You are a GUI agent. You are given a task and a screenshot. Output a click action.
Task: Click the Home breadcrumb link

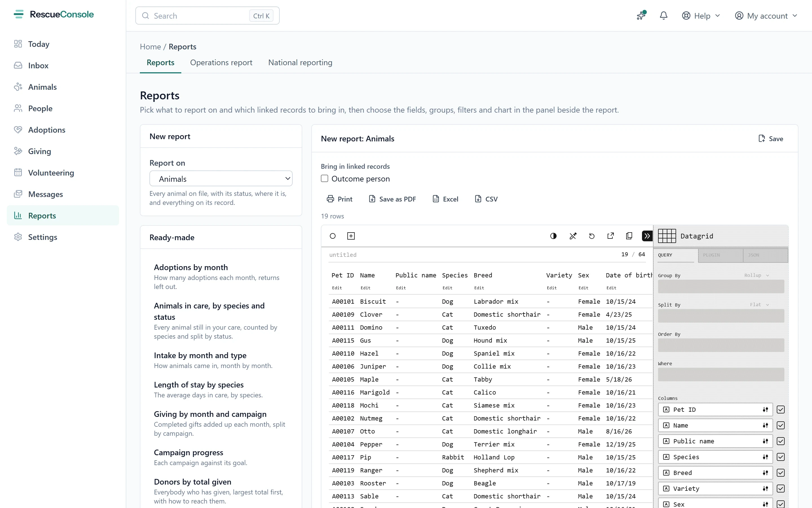[x=150, y=47]
